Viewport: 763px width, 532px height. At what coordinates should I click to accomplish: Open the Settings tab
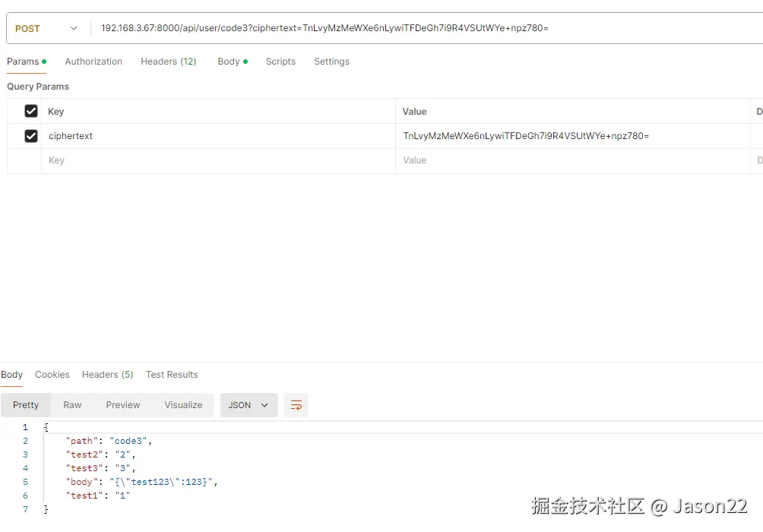pos(332,62)
